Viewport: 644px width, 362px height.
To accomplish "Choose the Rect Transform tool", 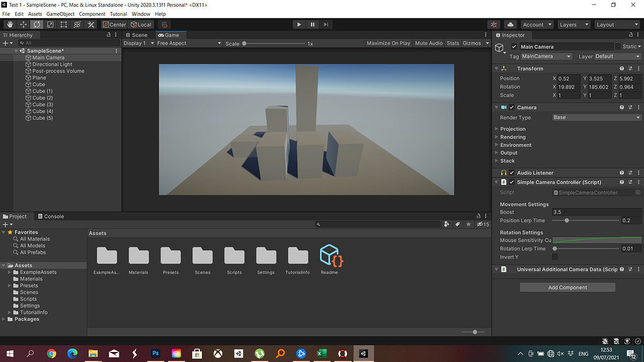I will coord(64,25).
